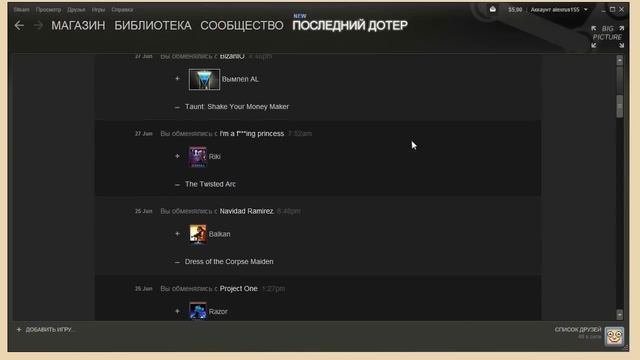Open the Игры menu

pyautogui.click(x=98, y=9)
